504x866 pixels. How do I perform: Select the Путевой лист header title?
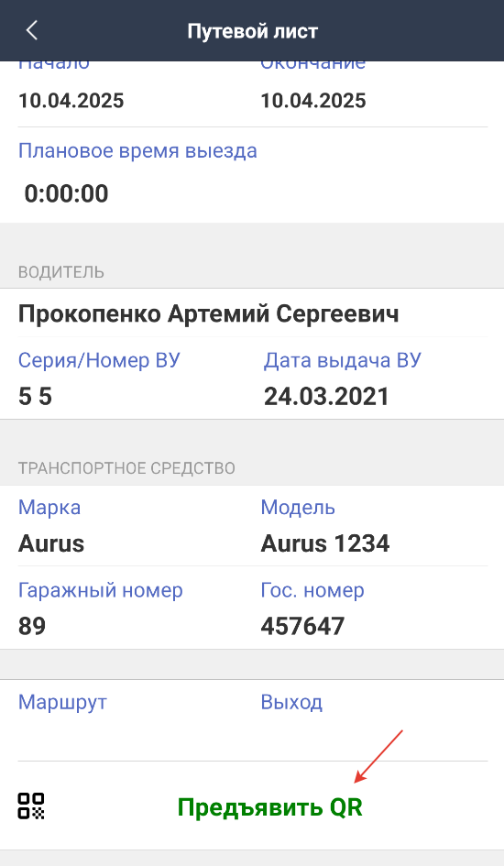click(252, 31)
